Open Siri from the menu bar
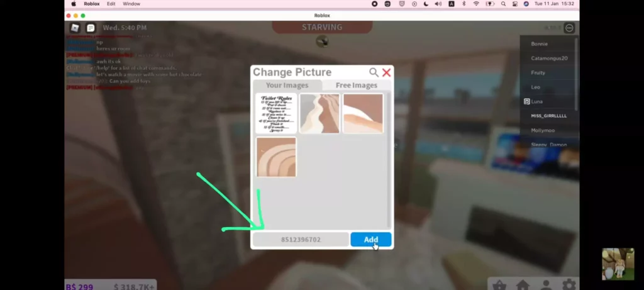Image resolution: width=644 pixels, height=290 pixels. pos(526,4)
